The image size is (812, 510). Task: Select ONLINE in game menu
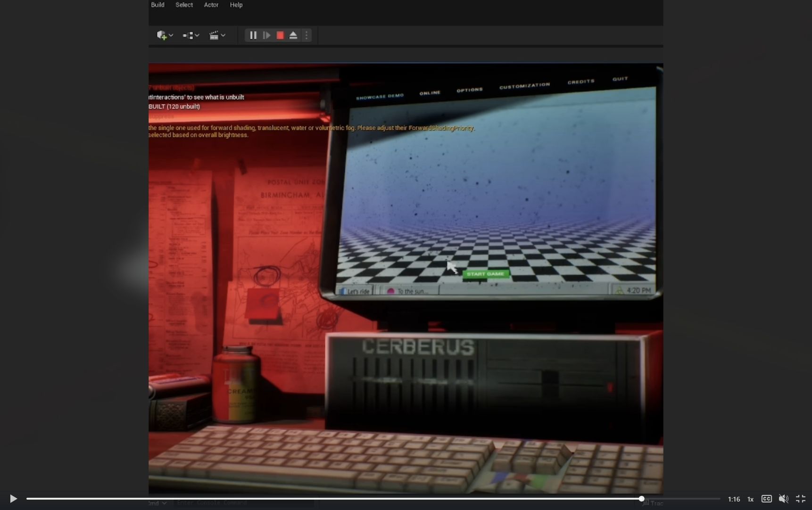point(430,93)
